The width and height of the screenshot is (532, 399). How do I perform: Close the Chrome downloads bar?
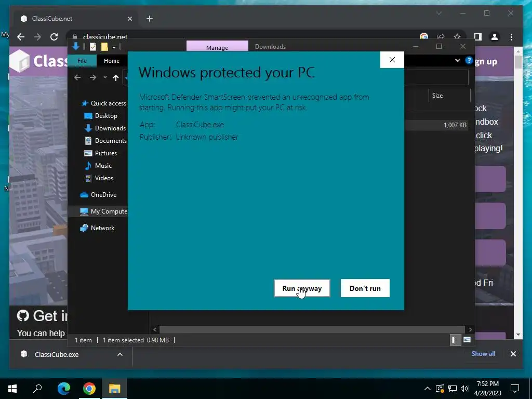[x=513, y=354]
